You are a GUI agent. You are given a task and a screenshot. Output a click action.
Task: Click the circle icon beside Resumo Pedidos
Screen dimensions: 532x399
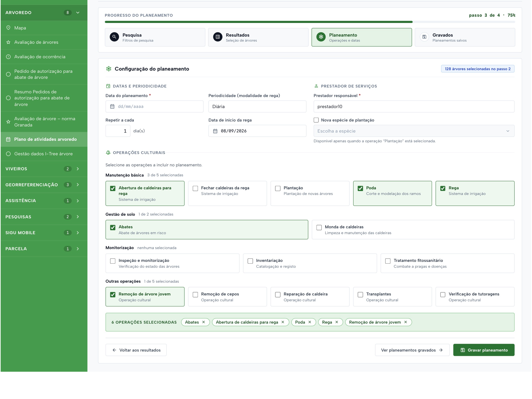tap(8, 98)
